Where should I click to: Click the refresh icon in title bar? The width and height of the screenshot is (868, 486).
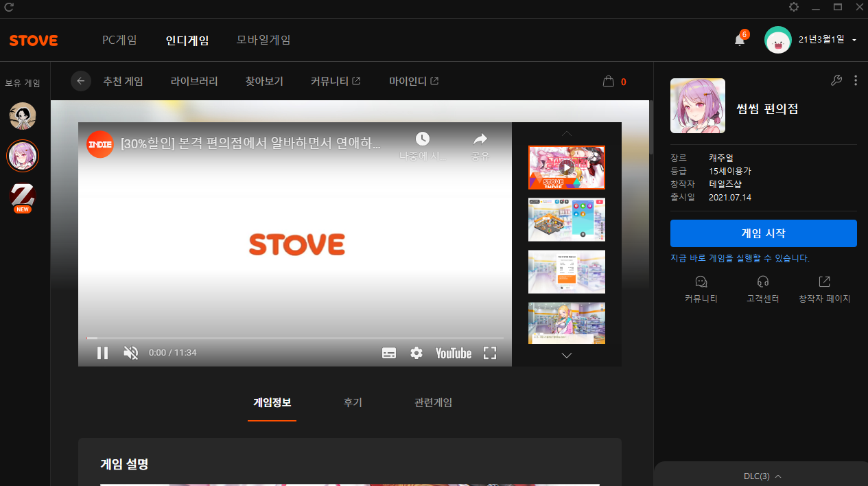tap(9, 8)
